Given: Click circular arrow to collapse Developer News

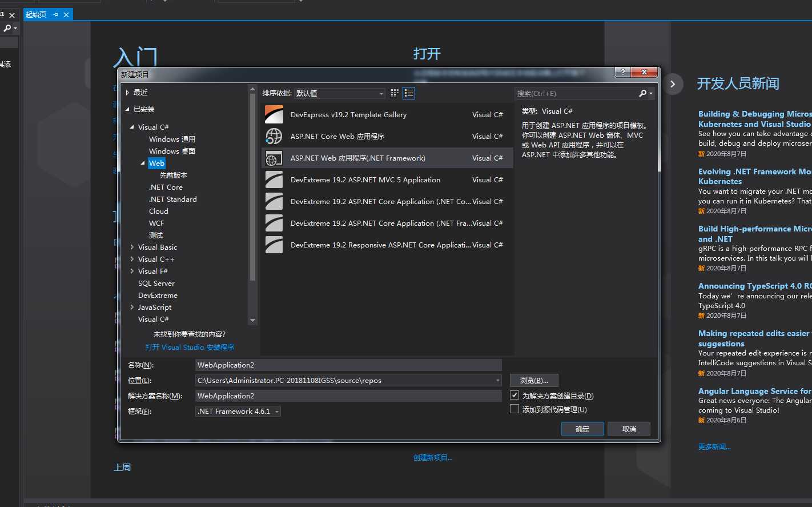Looking at the screenshot, I should tap(673, 84).
